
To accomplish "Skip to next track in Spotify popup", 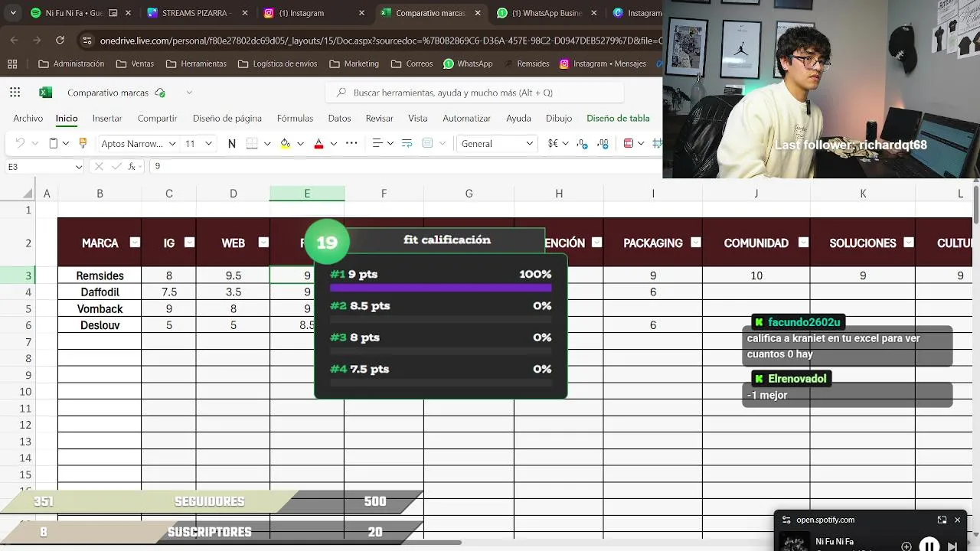I will point(952,546).
